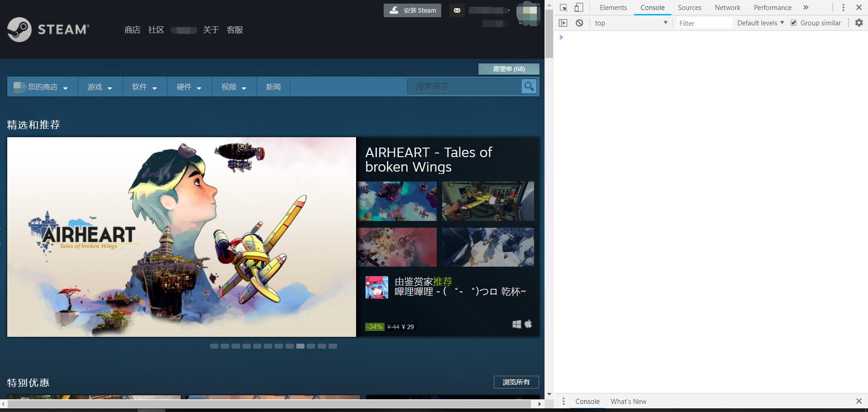Select the top Console tab

pos(652,8)
